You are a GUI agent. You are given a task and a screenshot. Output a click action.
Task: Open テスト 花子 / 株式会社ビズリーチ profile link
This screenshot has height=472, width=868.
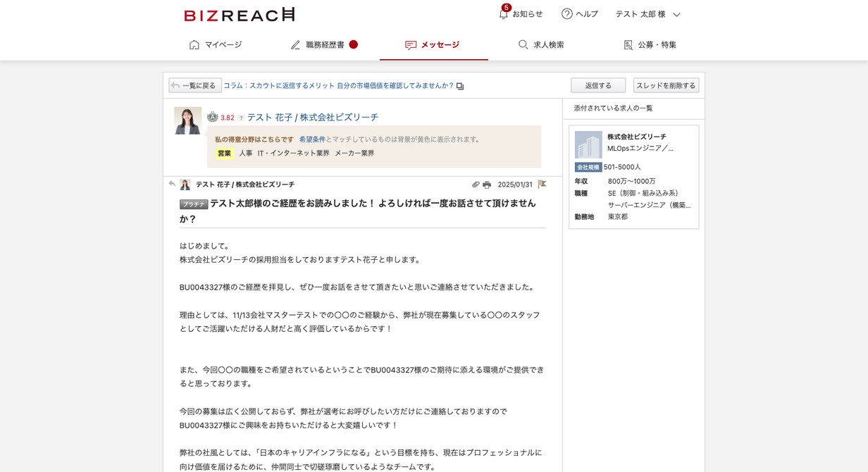[x=313, y=117]
